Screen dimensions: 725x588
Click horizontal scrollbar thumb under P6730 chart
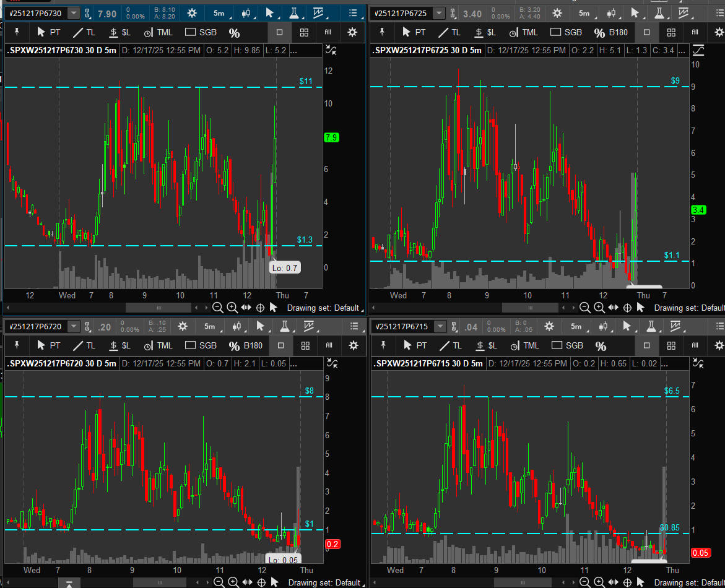[158, 308]
